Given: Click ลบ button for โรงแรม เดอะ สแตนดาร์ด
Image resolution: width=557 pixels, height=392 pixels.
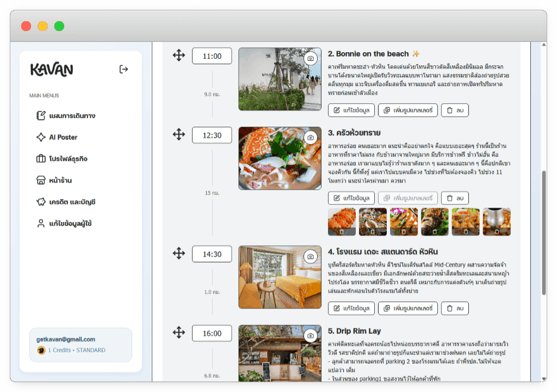Looking at the screenshot, I should (x=455, y=309).
